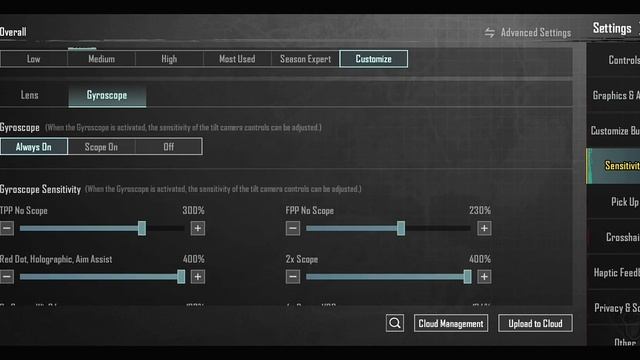This screenshot has width=640, height=360.
Task: Open Advanced Settings link
Action: [x=536, y=33]
